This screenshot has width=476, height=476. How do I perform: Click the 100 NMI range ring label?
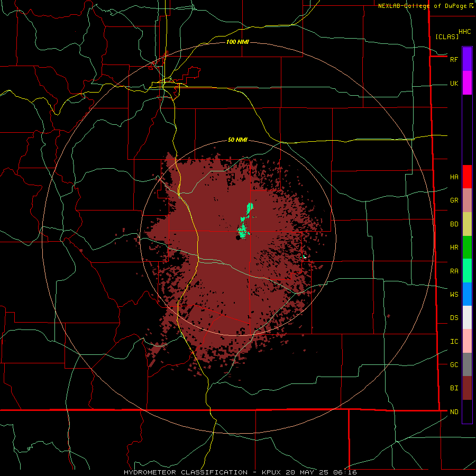click(x=237, y=42)
